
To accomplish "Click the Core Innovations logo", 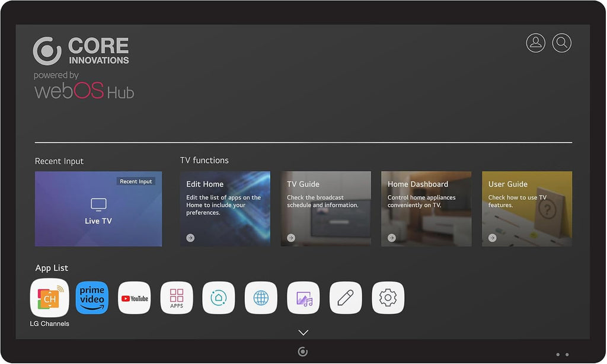I will point(81,51).
